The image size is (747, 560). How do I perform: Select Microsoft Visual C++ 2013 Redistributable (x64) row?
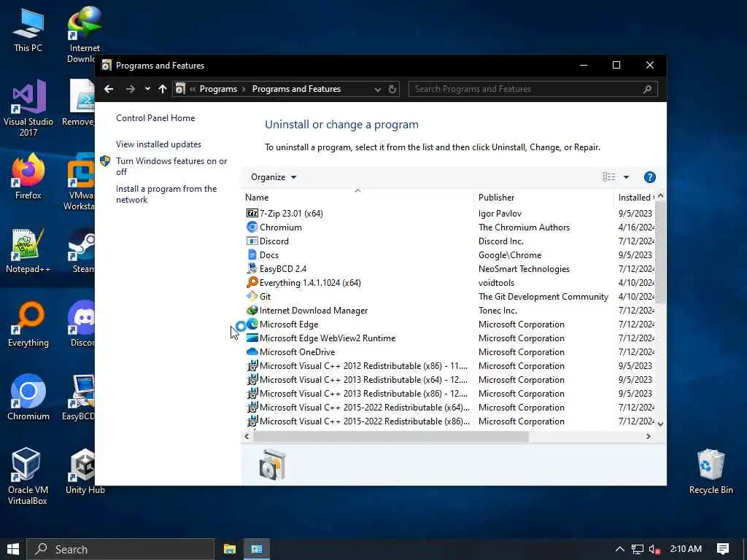click(449, 379)
